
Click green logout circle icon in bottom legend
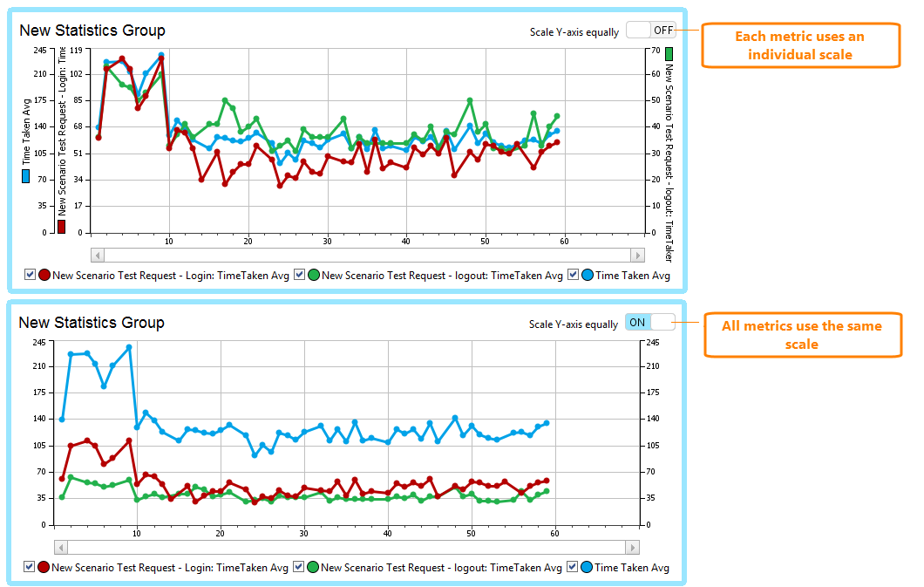click(312, 567)
